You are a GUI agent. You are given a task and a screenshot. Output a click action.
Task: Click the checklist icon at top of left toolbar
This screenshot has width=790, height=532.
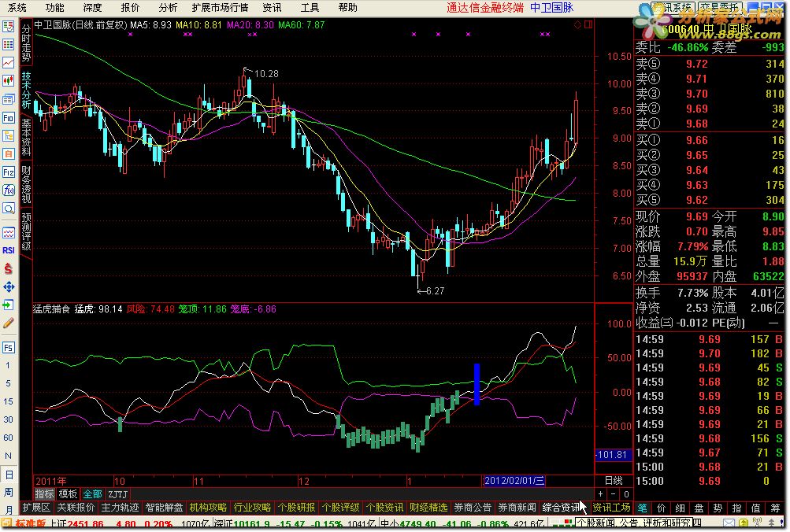(x=9, y=26)
